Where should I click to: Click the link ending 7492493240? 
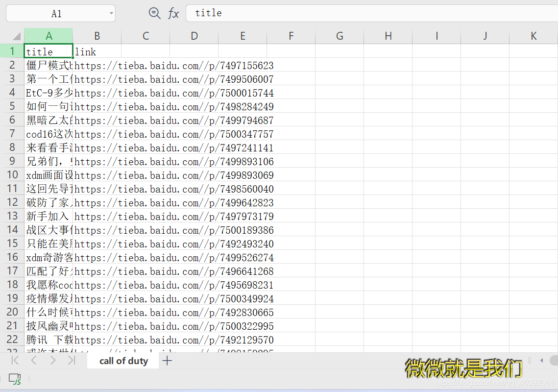coord(174,244)
